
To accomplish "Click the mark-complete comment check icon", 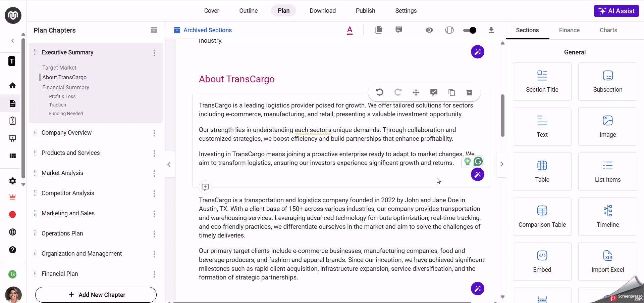I will pos(434,92).
